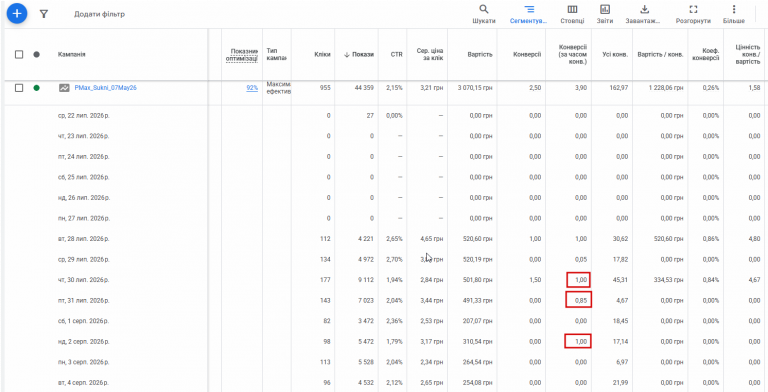Click the 1 228,06 грн cost per conversion total
Screen dimensions: 768x392
[x=666, y=88]
